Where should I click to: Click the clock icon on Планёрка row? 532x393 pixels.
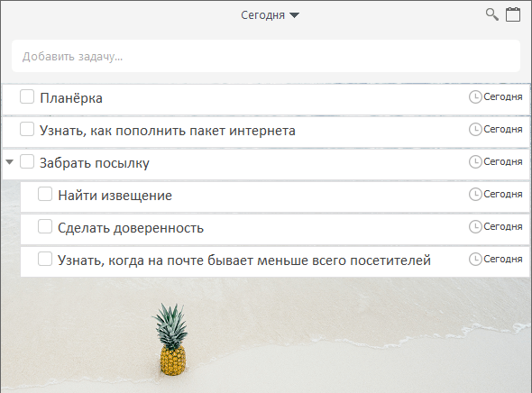point(475,97)
